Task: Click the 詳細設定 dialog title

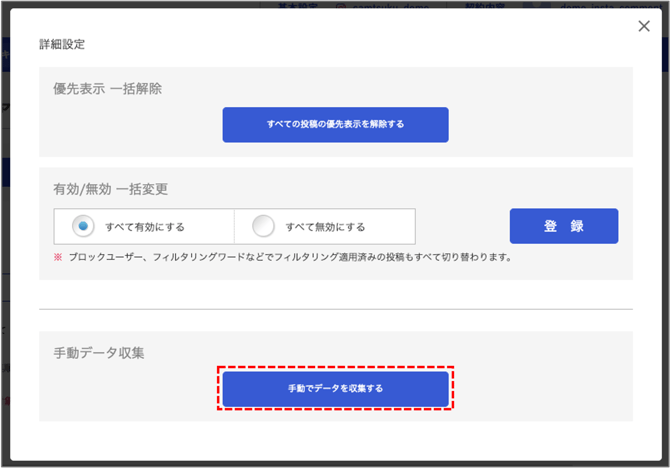Action: (x=62, y=45)
